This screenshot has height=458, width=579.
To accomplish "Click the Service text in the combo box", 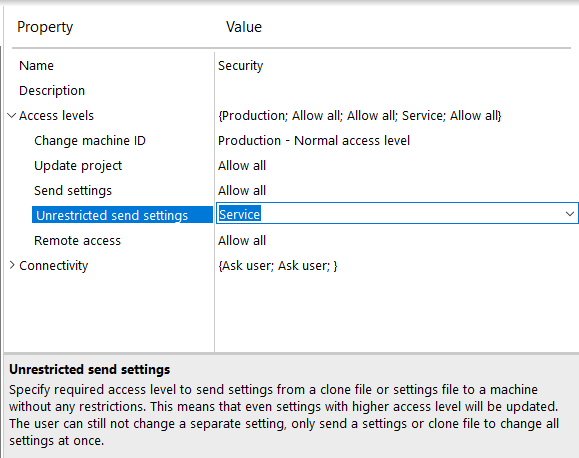I will pos(240,214).
